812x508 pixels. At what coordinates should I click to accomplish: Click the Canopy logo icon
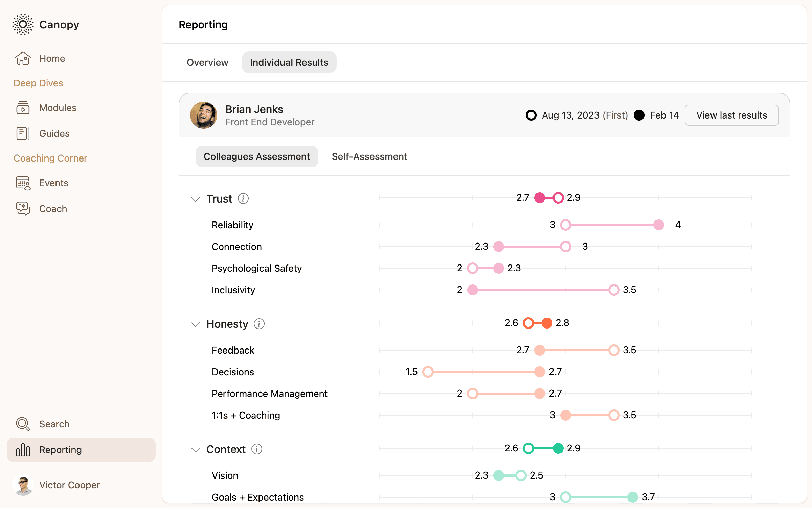pyautogui.click(x=23, y=24)
